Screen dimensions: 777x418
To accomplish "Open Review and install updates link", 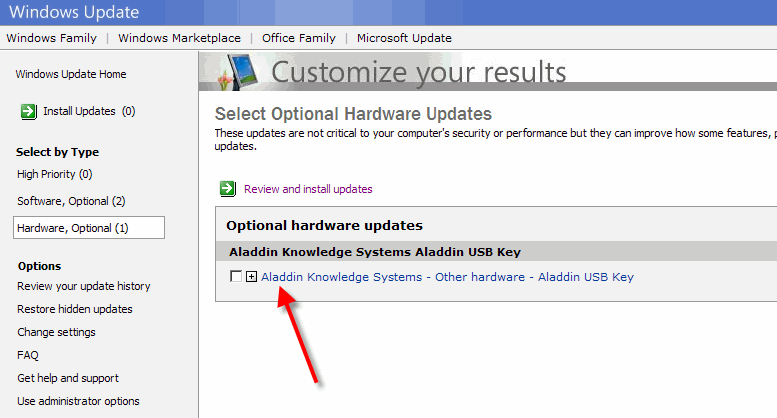I will click(x=308, y=189).
